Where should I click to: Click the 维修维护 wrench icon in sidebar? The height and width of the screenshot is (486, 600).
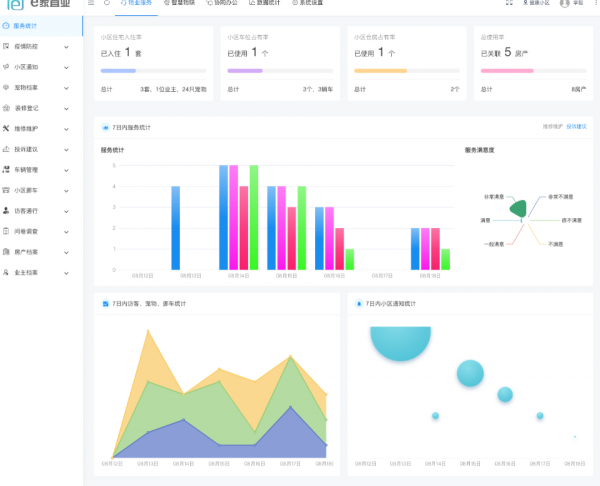7,129
